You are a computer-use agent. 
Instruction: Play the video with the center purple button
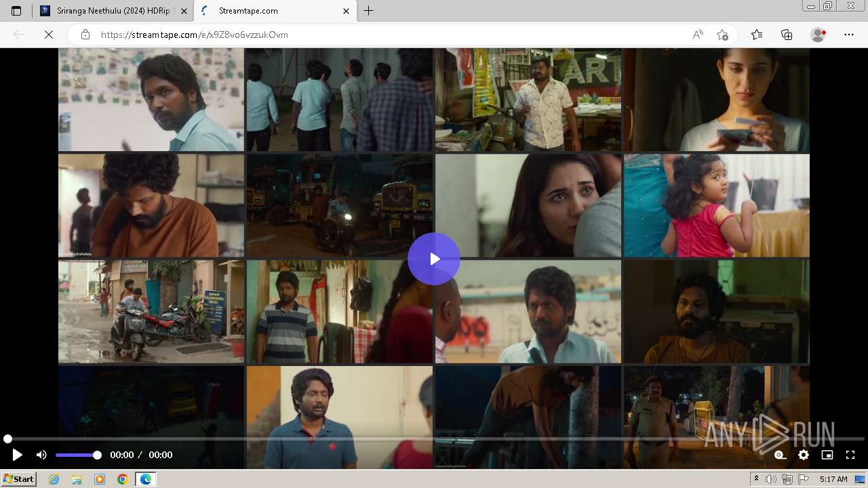click(x=434, y=259)
